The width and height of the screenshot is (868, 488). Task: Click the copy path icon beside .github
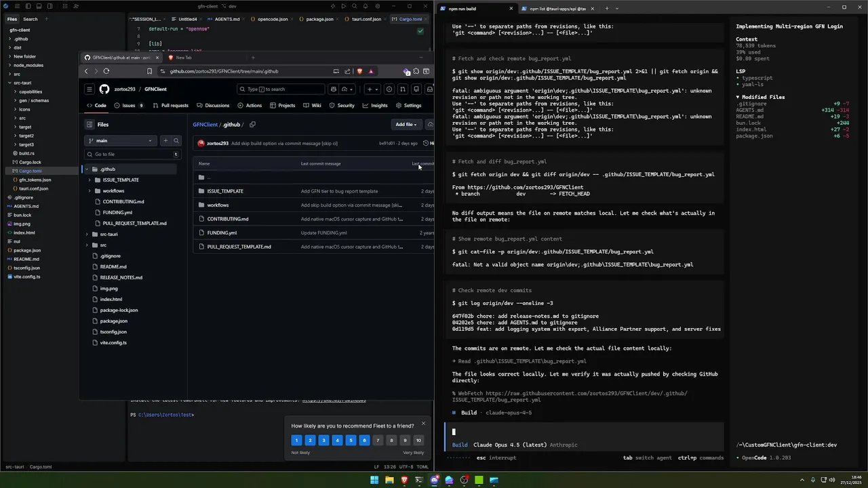pos(252,125)
